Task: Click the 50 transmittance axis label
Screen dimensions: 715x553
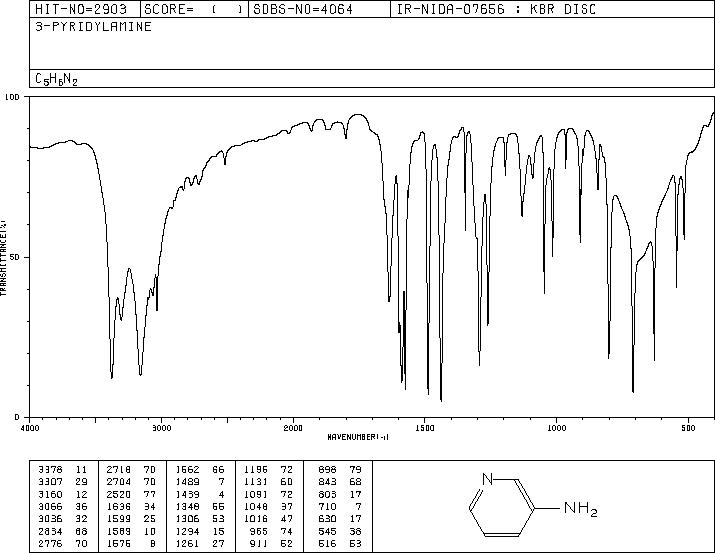Action: pyautogui.click(x=15, y=257)
